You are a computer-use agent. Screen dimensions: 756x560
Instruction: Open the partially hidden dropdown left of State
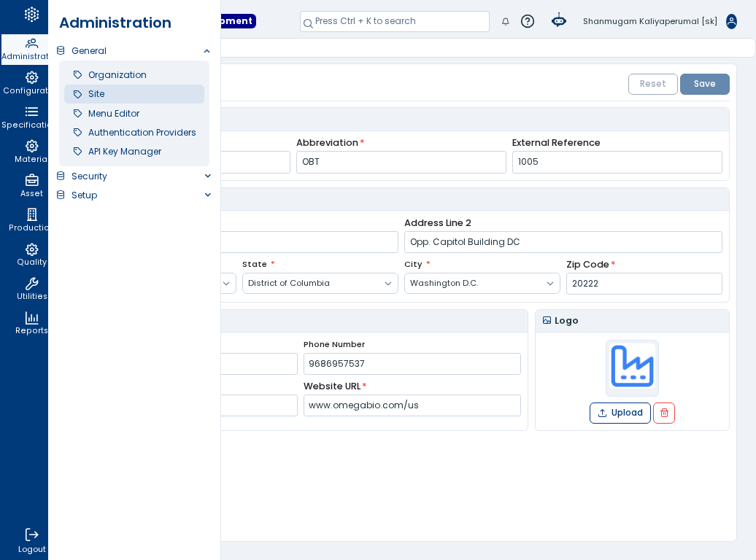tap(228, 284)
